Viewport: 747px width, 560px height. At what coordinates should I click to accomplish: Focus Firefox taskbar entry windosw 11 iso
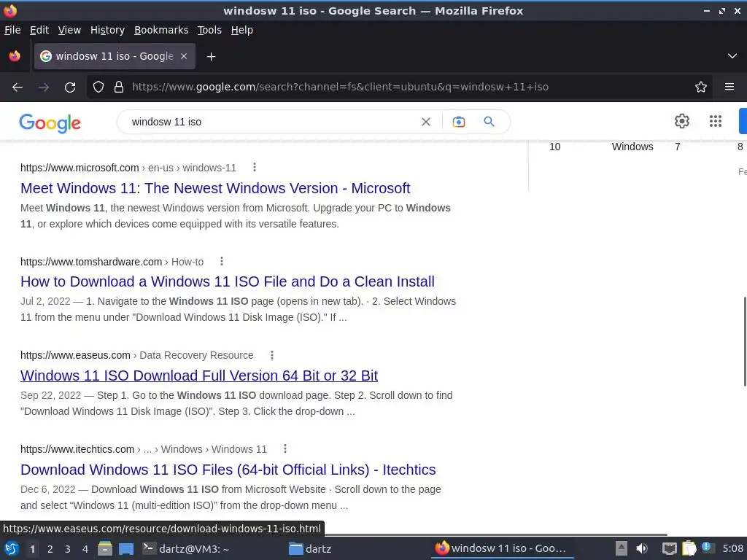[500, 548]
